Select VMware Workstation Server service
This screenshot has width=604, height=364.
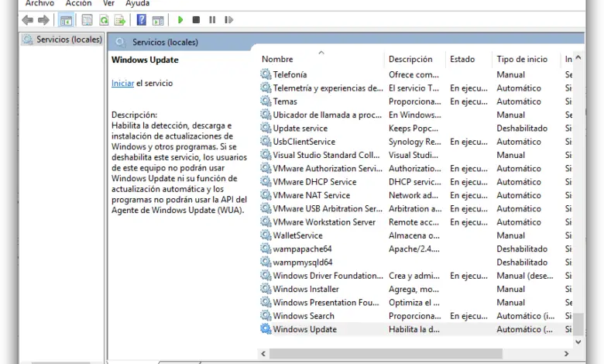(x=416, y=221)
